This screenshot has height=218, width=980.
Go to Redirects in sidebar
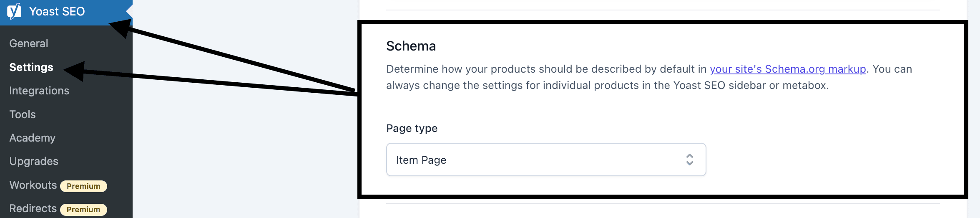point(33,208)
